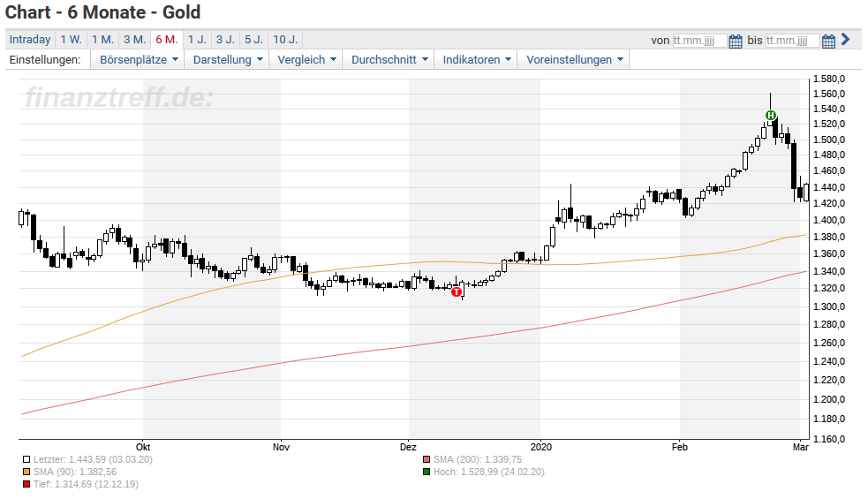Click the 2020 label on the time axis
The width and height of the screenshot is (868, 499).
click(x=540, y=447)
